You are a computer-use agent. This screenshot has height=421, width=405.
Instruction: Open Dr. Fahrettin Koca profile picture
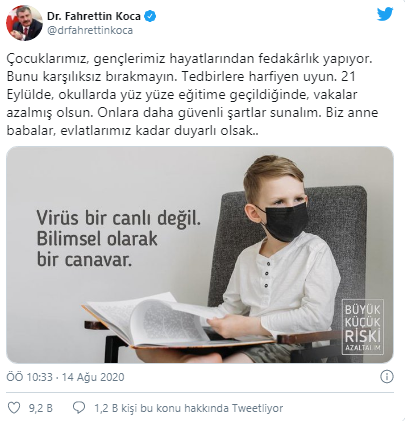click(x=24, y=23)
